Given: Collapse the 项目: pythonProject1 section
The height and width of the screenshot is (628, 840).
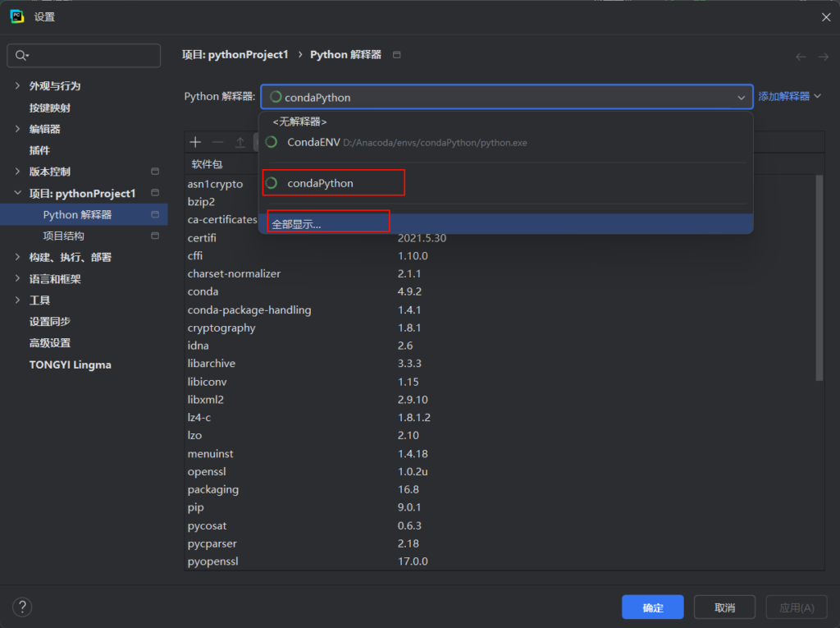Looking at the screenshot, I should click(x=18, y=193).
